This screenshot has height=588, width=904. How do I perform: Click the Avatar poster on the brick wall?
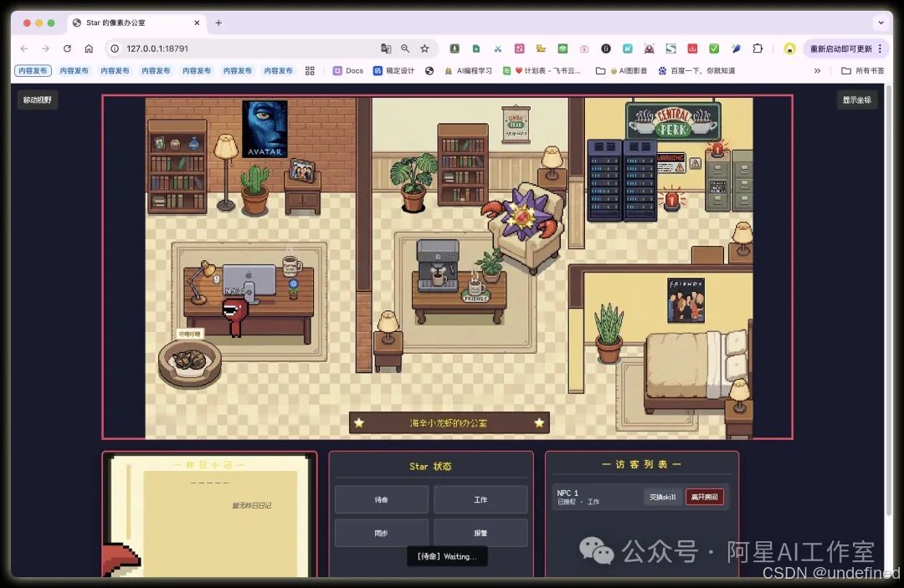265,129
